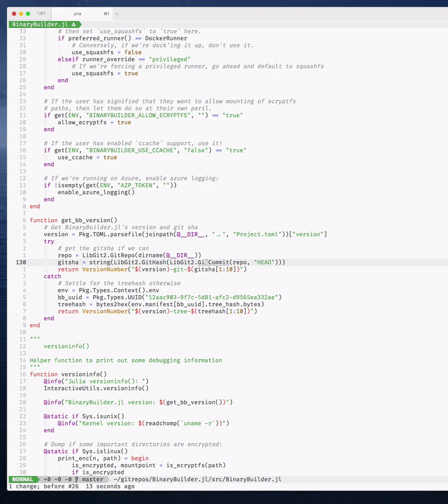Click the git branch icon before master
448x504 pixels.
(77, 479)
